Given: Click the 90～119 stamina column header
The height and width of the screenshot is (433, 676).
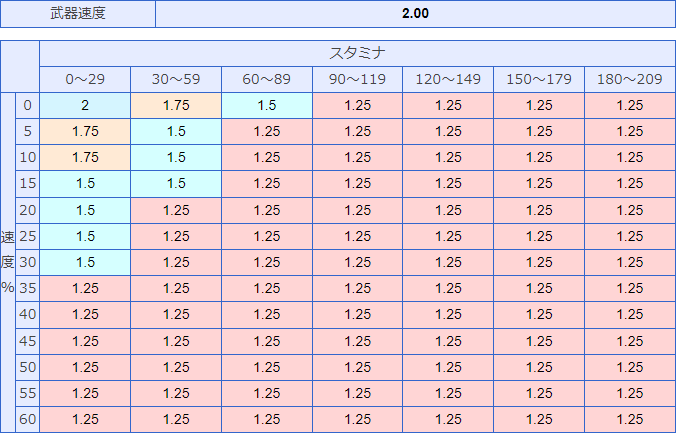Looking at the screenshot, I should click(x=357, y=79).
